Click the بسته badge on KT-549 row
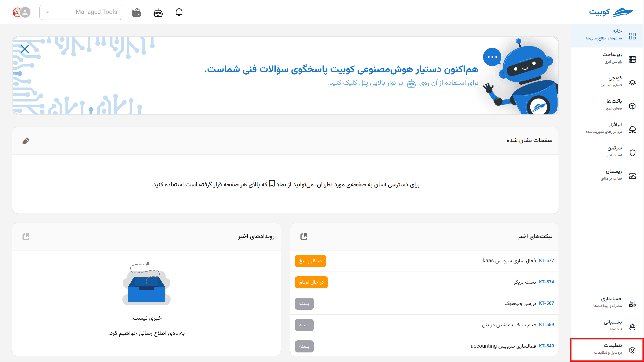 coord(304,346)
